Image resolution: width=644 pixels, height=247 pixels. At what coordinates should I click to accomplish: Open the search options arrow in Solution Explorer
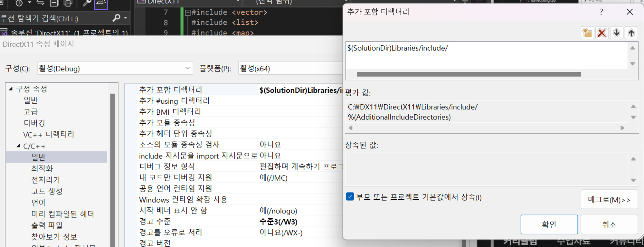(126, 18)
